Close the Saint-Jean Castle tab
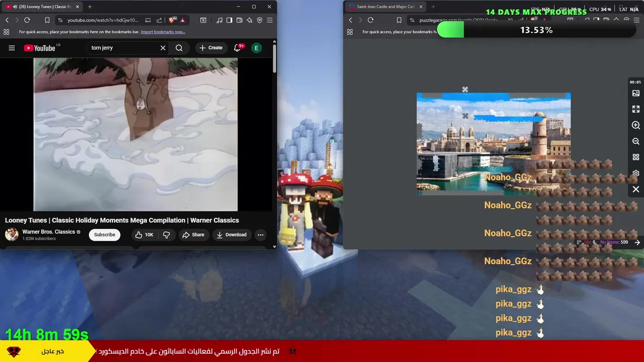This screenshot has width=644, height=362. (x=421, y=7)
